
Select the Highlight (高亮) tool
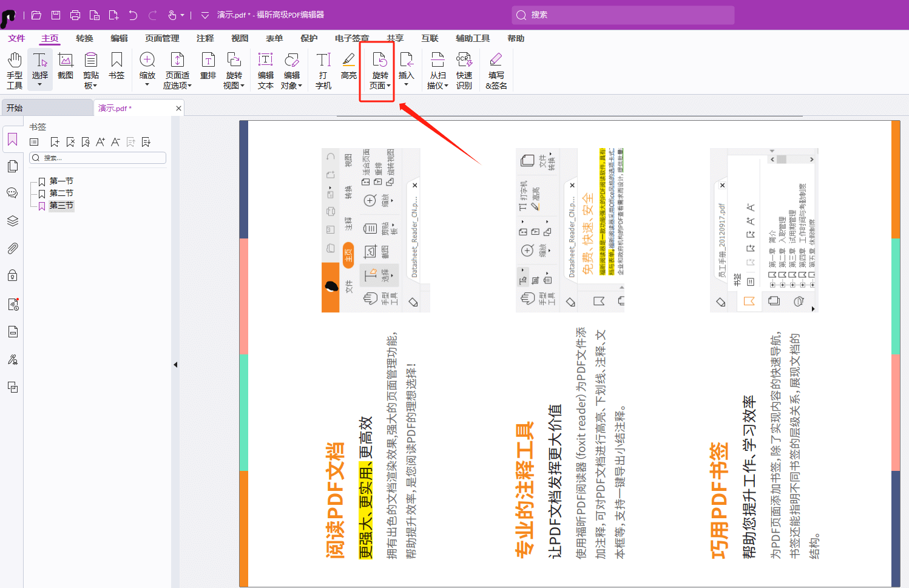click(349, 66)
